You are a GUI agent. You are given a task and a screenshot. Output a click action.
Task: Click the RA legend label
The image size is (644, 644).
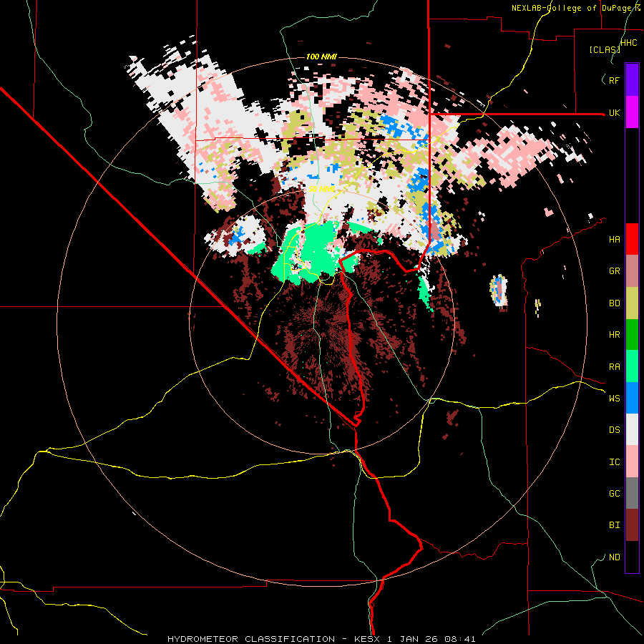pos(614,367)
